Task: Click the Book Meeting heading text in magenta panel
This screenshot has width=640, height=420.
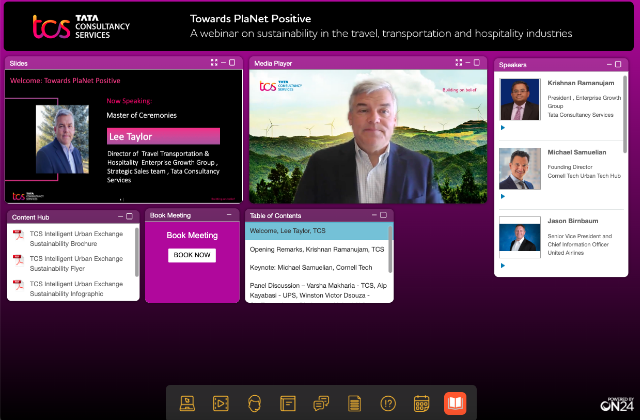Action: 192,235
